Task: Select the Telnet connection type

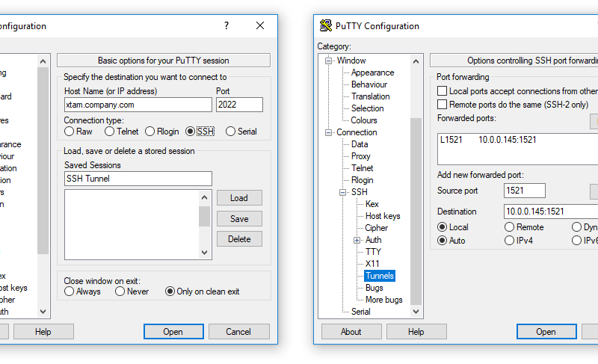Action: (x=110, y=132)
